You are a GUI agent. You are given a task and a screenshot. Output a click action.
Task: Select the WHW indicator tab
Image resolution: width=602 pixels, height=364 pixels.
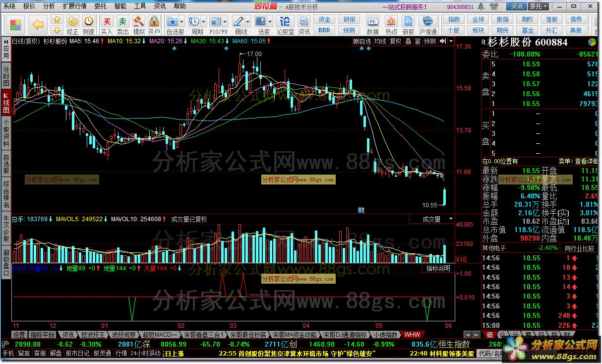pyautogui.click(x=412, y=335)
